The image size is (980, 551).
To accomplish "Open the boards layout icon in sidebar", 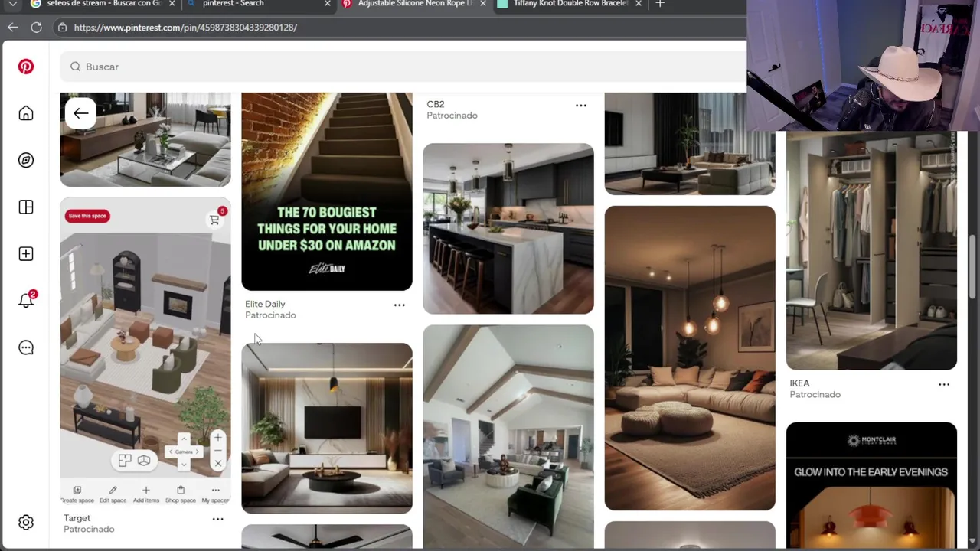I will 26,207.
